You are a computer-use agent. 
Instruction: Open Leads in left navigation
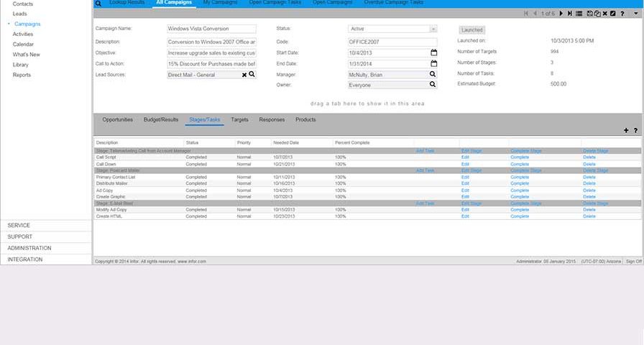19,14
